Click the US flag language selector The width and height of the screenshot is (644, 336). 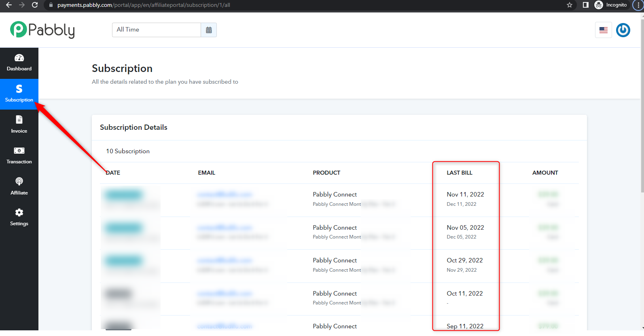(x=604, y=30)
